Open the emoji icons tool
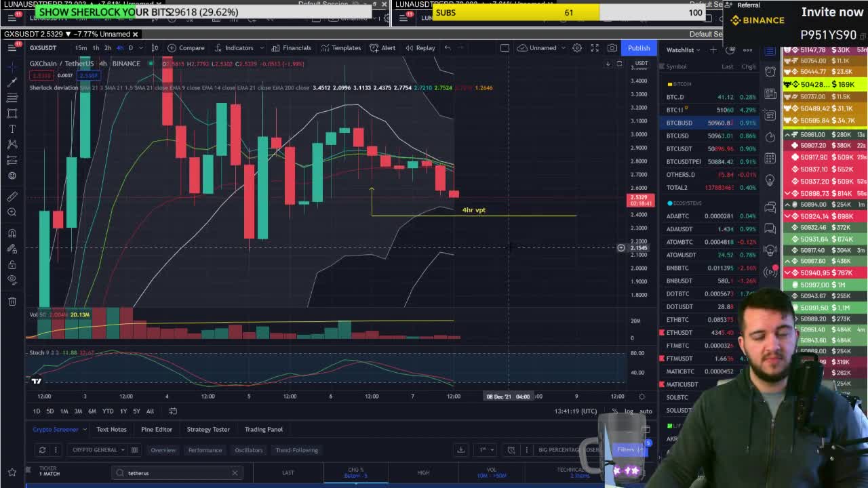 click(x=12, y=176)
